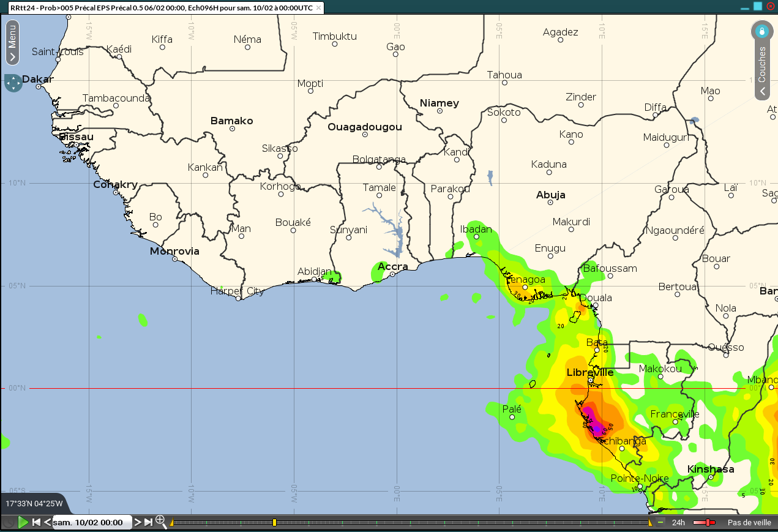Image resolution: width=778 pixels, height=532 pixels.
Task: Click the map pan navigation control
Action: point(13,83)
